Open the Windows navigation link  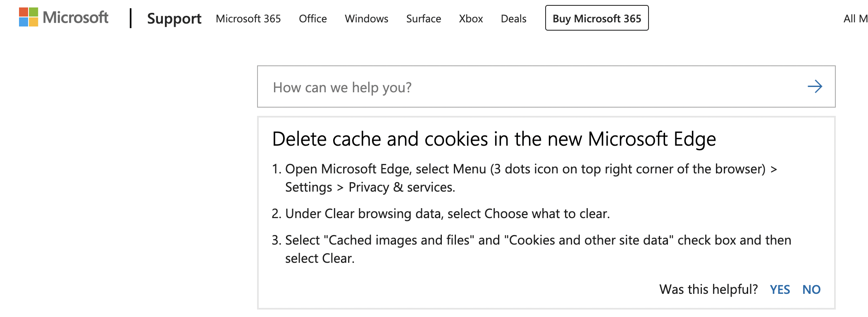[x=366, y=19]
